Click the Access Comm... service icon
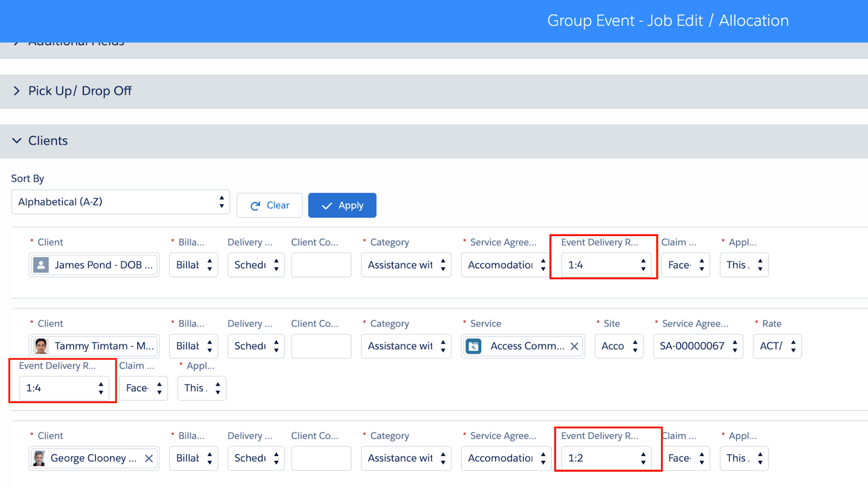Image resolution: width=868 pixels, height=488 pixels. click(474, 346)
